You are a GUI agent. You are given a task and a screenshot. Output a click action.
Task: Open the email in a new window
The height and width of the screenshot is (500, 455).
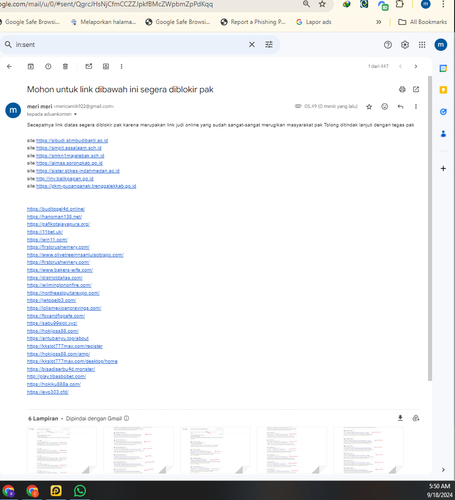pos(416,89)
